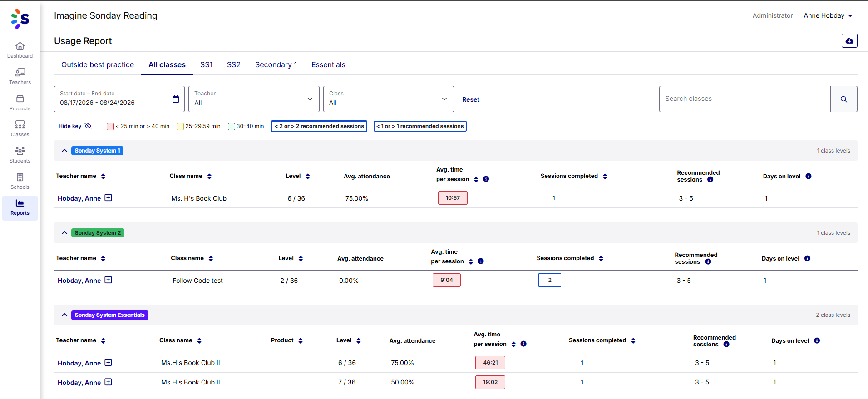Click the 9:04 avg time cell

[447, 280]
